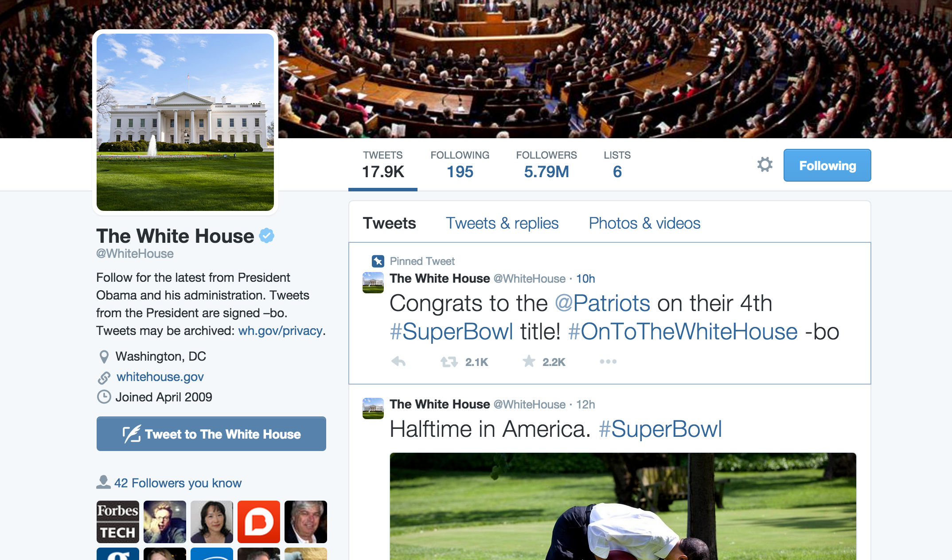Click the pinned tweet pin icon
952x560 pixels.
[378, 261]
